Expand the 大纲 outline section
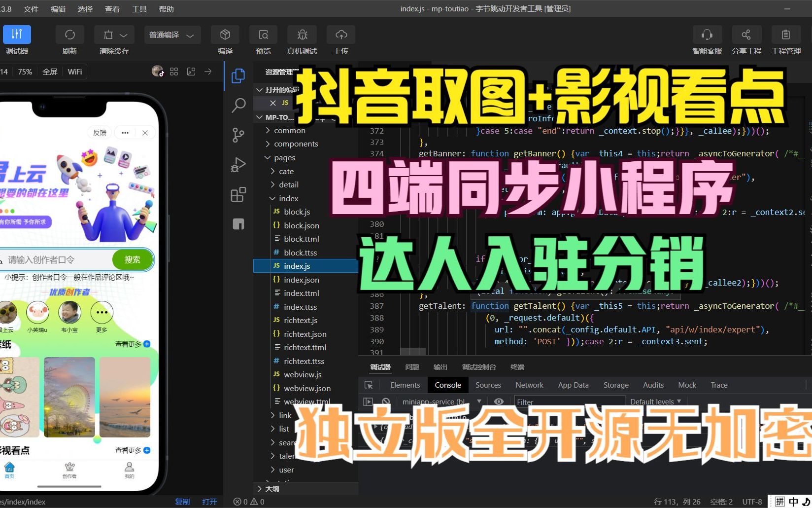This screenshot has width=812, height=508. [272, 489]
